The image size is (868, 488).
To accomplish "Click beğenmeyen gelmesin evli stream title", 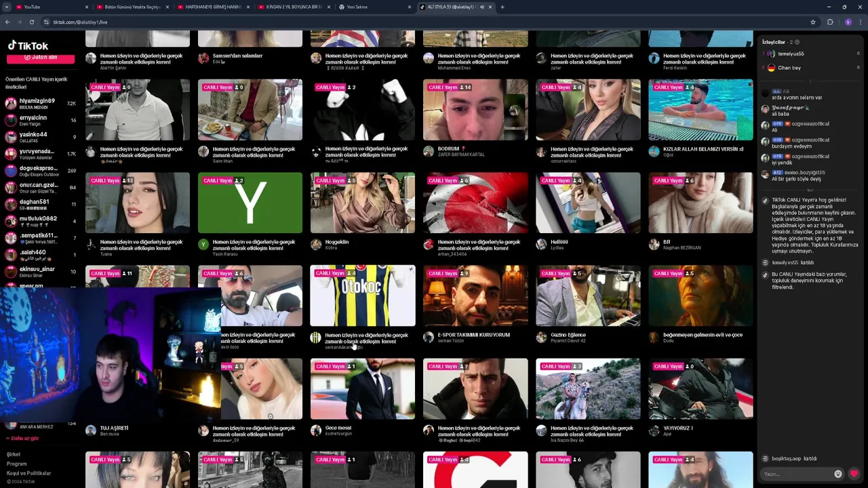I will [703, 335].
